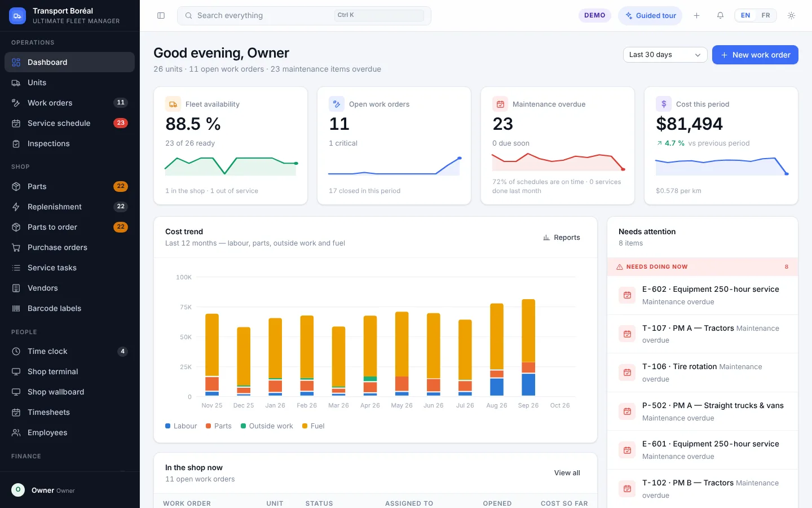Sort by the OPENED column header
Image resolution: width=812 pixels, height=508 pixels.
[497, 503]
